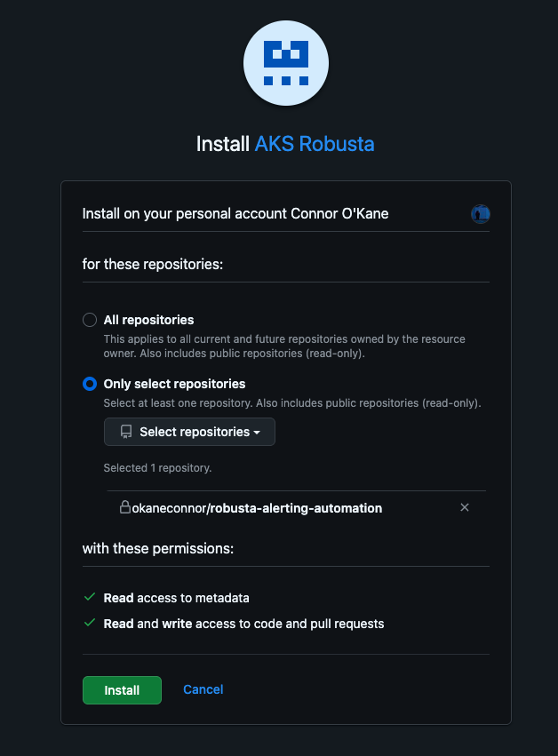Open the AKS Robusta link in heading

pyautogui.click(x=315, y=144)
